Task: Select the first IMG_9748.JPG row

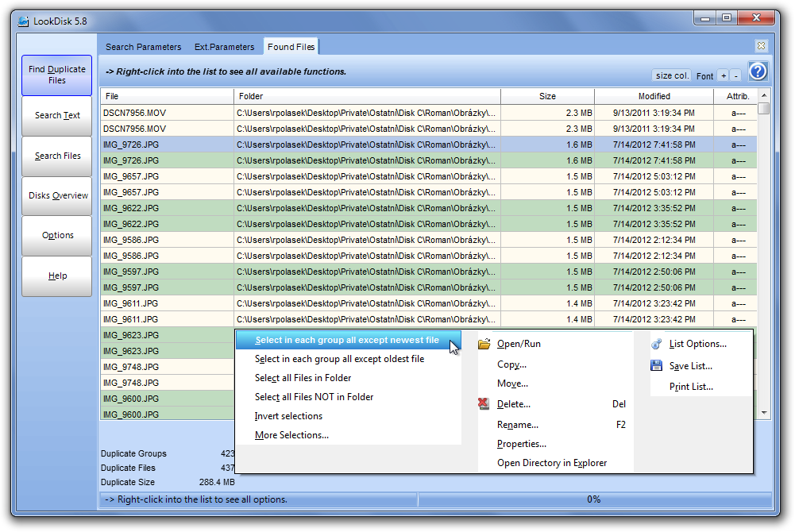Action: (x=168, y=367)
